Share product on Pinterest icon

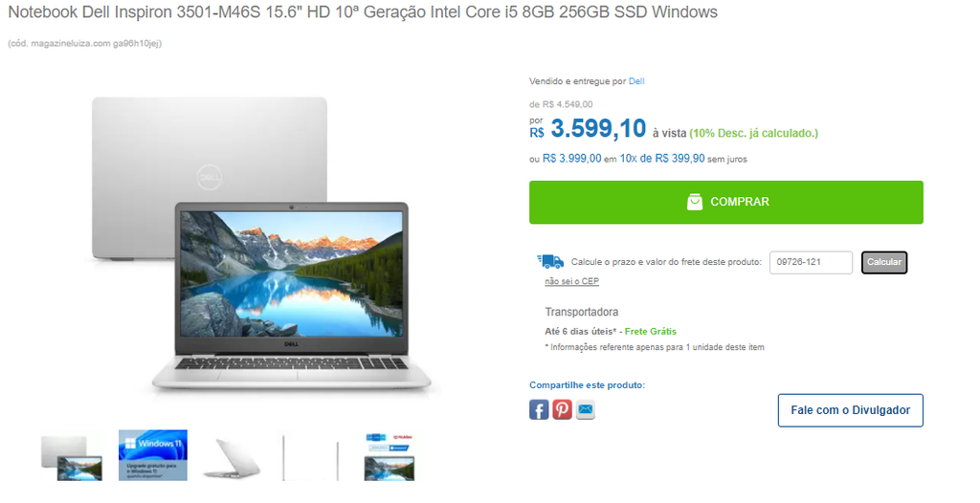[x=562, y=410]
